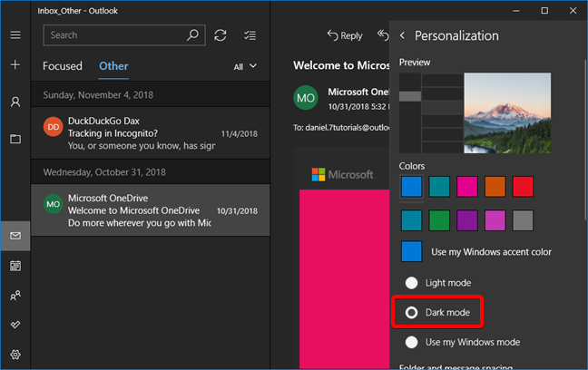Switch to Mail icon in sidebar
Viewport: 588px width, 370px height.
coord(15,236)
